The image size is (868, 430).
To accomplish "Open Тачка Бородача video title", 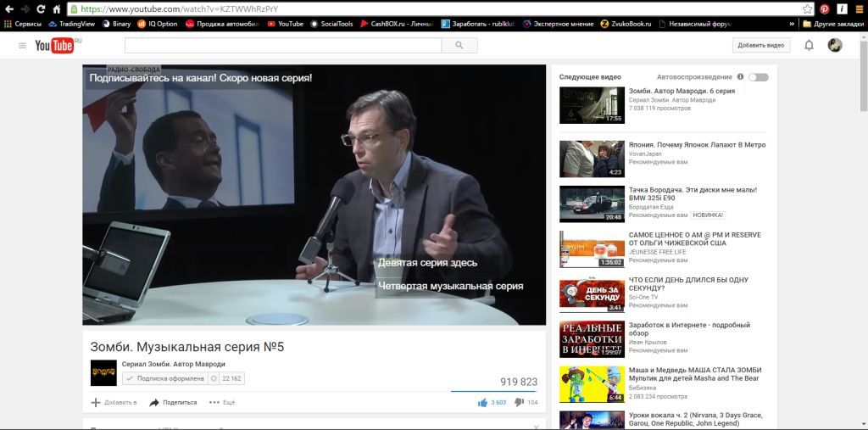I will point(693,194).
